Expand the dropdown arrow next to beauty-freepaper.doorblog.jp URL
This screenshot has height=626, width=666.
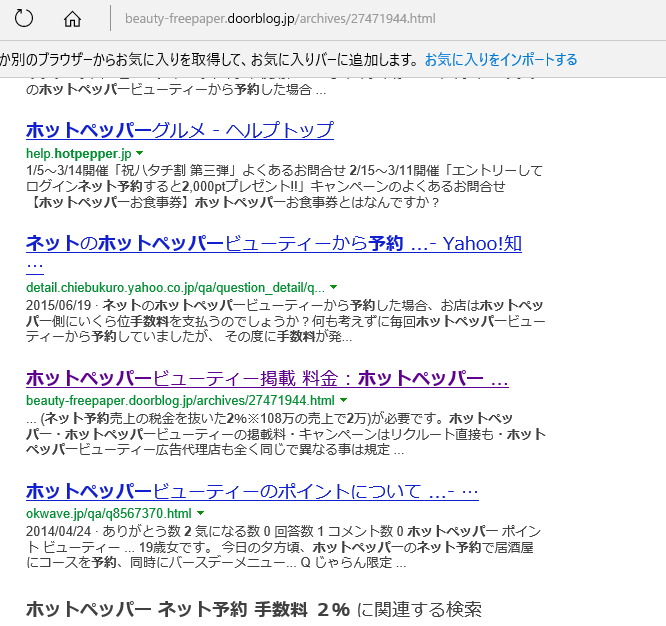[344, 400]
